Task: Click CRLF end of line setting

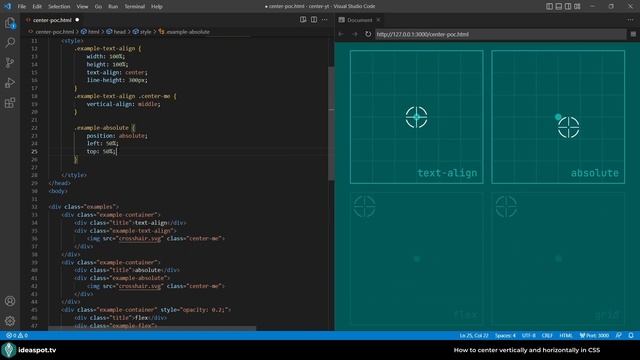Action: pyautogui.click(x=547, y=336)
